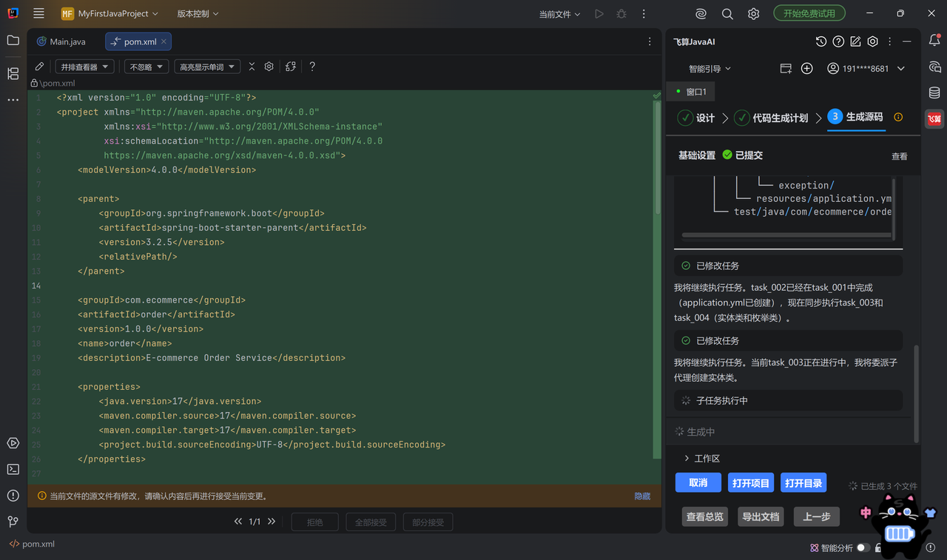Open the Project tool window folder icon
This screenshot has width=947, height=560.
point(13,41)
